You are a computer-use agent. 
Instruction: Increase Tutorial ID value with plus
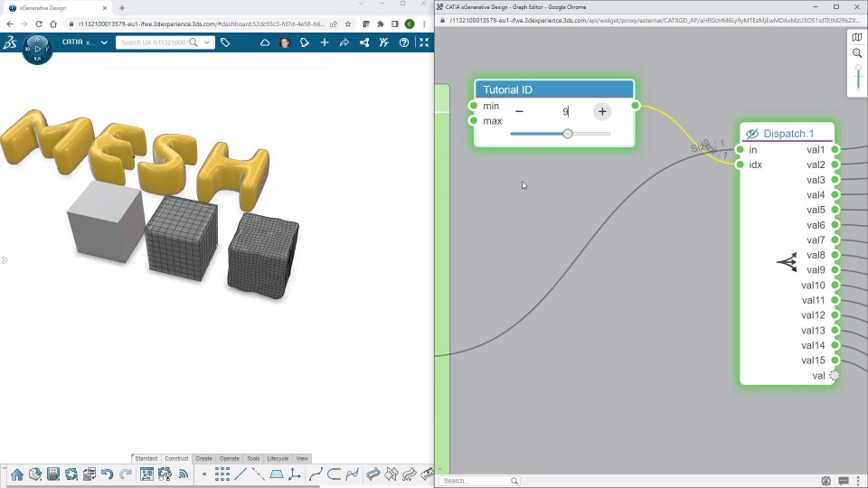(602, 111)
